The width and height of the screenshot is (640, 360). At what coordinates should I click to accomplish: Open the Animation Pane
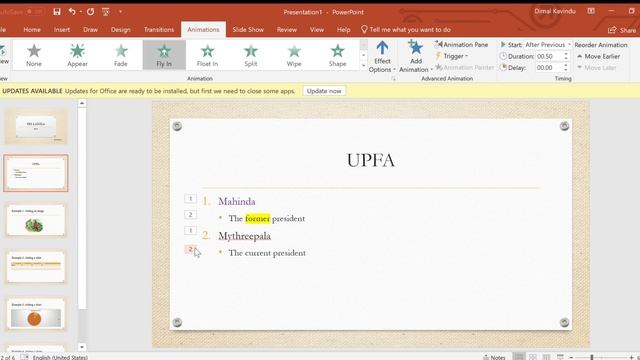pos(461,44)
